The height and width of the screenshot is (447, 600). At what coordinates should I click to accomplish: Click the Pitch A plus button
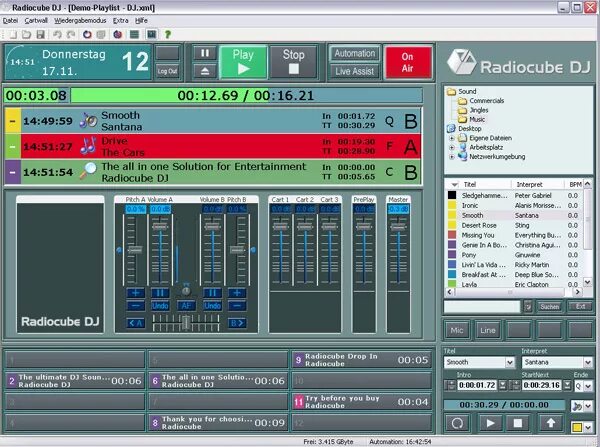click(x=135, y=293)
